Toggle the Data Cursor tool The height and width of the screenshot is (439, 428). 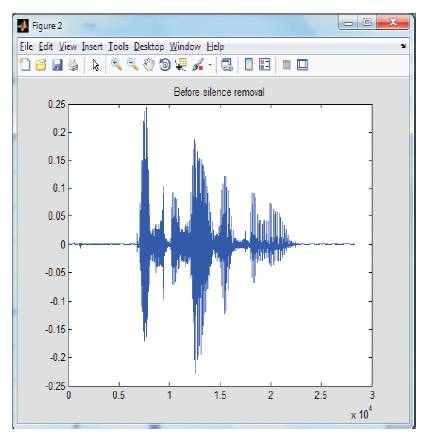coord(181,65)
